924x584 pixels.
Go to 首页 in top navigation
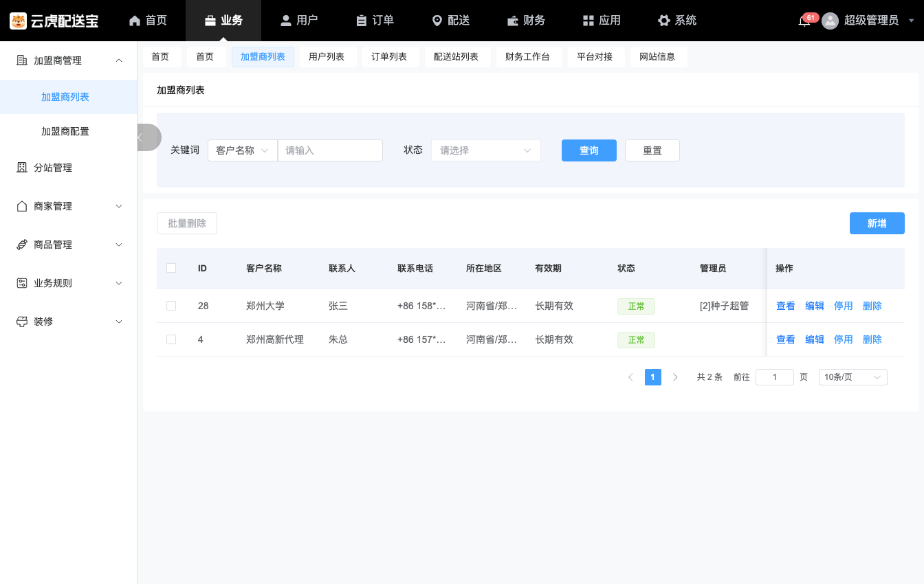click(148, 21)
